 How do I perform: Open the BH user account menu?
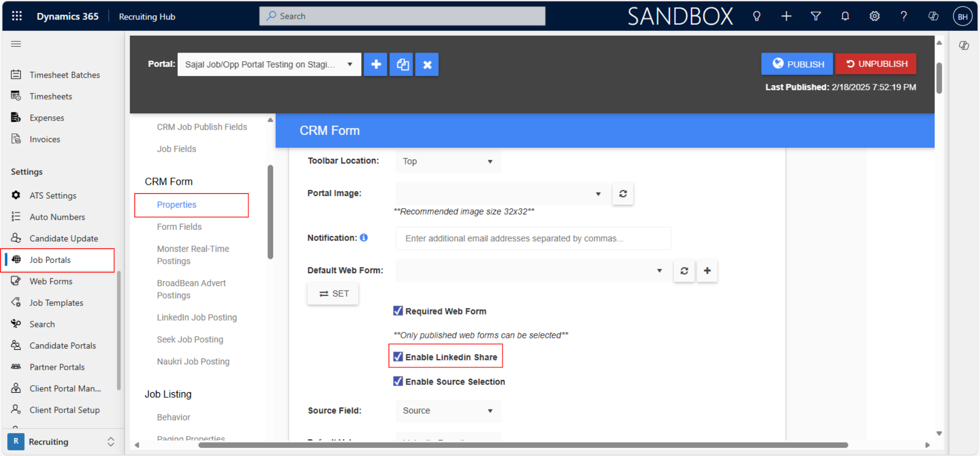tap(963, 16)
